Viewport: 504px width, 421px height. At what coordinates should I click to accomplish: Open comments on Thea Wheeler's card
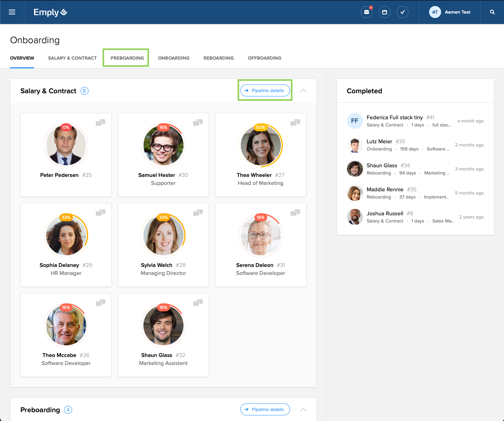tap(295, 123)
